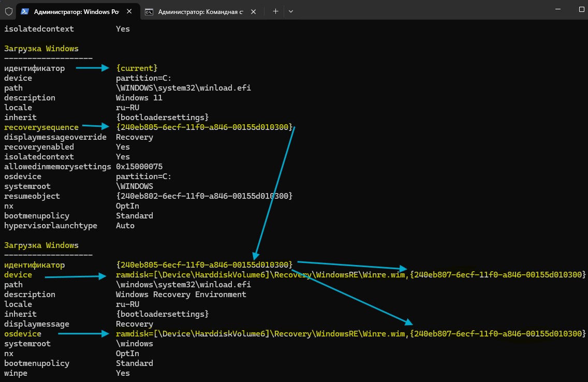This screenshot has height=382, width=588.
Task: Click the 'allowedinmemorysettings' label
Action: (x=58, y=167)
